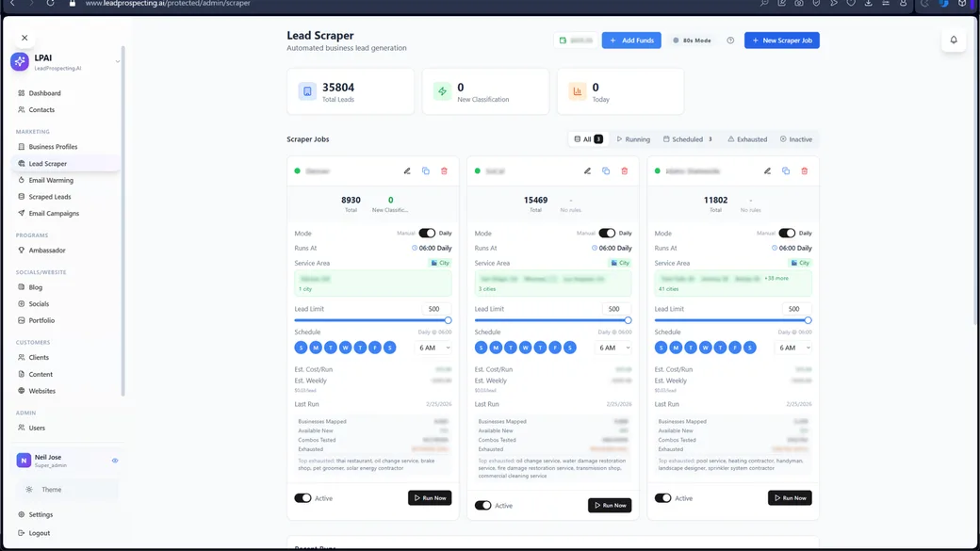Expand the LPAI workspace switcher chevron

point(117,62)
